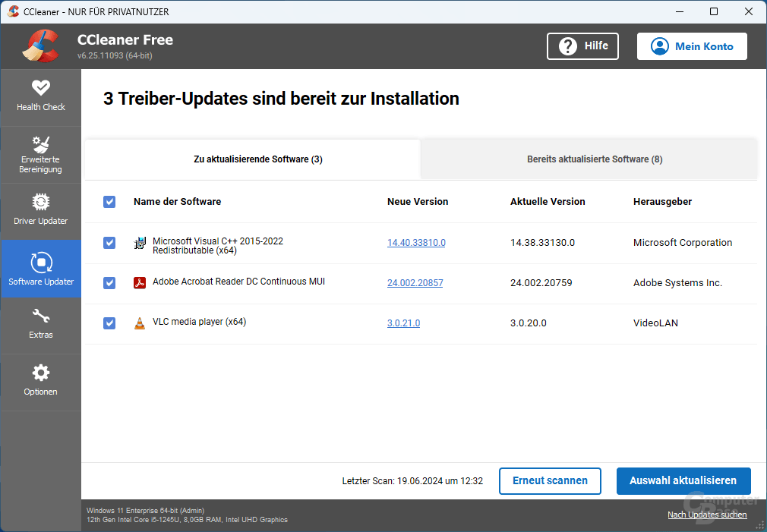The image size is (767, 532).
Task: Open Mein Konto account button
Action: (692, 46)
